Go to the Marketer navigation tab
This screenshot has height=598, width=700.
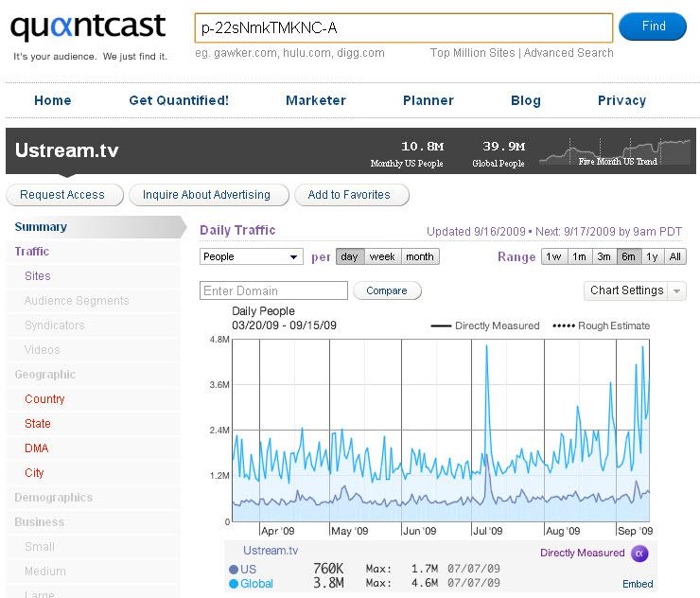click(316, 100)
